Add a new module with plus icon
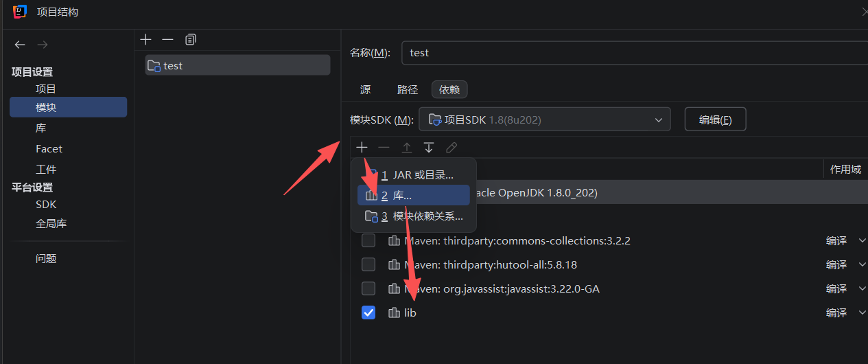 tap(145, 40)
